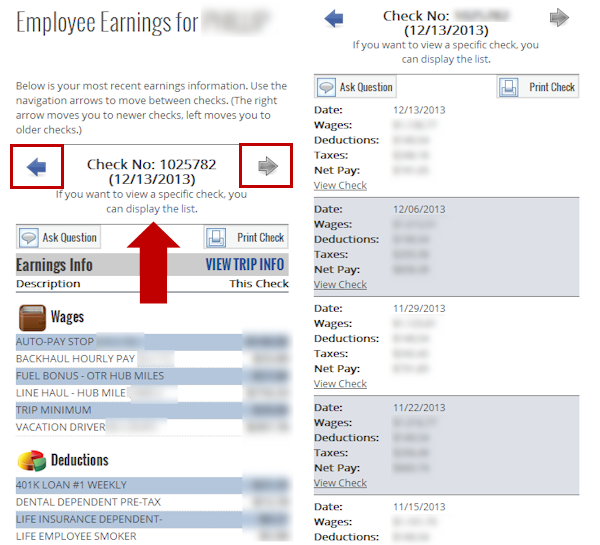Open View Check for 12/13/2013
The image size is (600, 545).
pos(340,185)
